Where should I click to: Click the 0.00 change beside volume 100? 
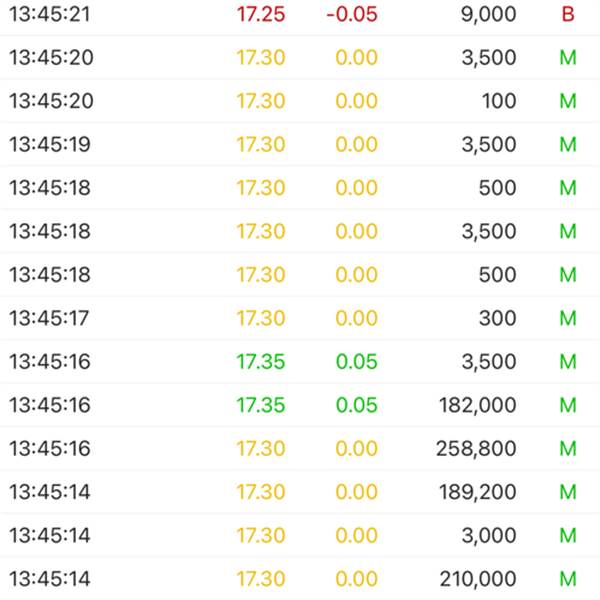click(356, 101)
